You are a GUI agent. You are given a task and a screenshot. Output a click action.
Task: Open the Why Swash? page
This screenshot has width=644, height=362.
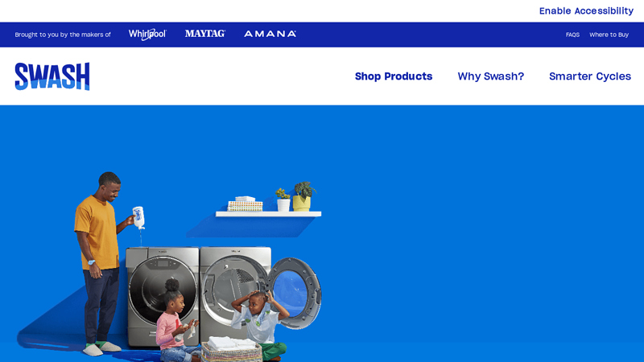tap(491, 76)
